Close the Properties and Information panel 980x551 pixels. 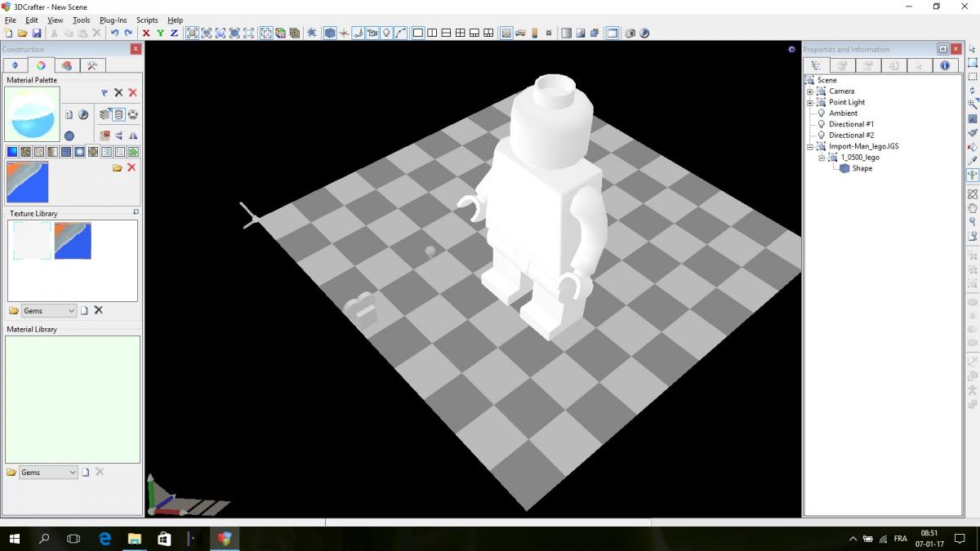point(956,49)
